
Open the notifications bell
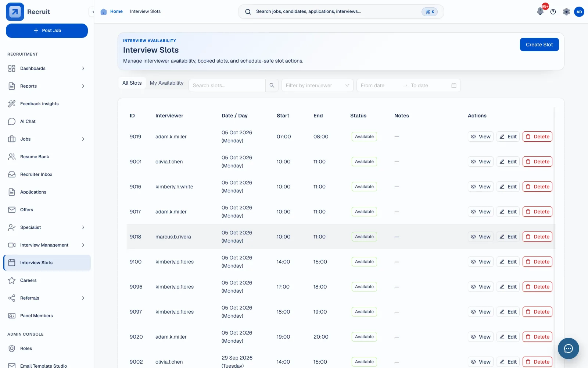[x=540, y=12]
